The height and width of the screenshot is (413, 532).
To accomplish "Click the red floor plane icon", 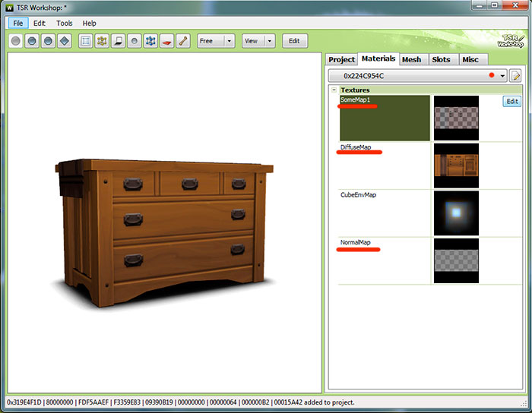I will 166,41.
